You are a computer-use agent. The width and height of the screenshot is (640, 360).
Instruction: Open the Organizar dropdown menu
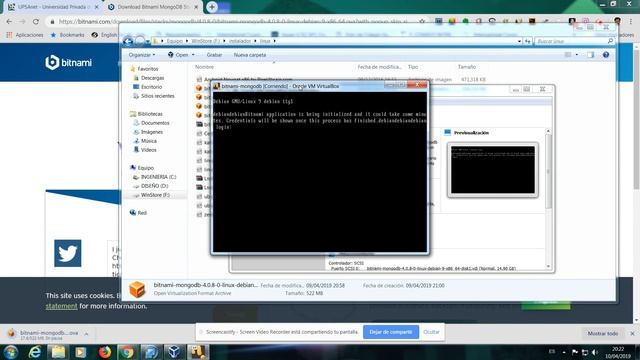point(142,55)
